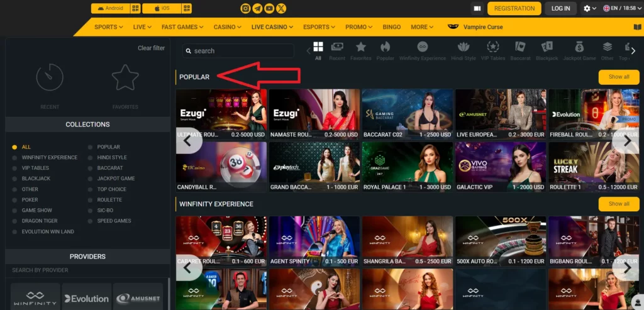Image resolution: width=644 pixels, height=310 pixels.
Task: Focus the game search field
Action: [x=238, y=51]
